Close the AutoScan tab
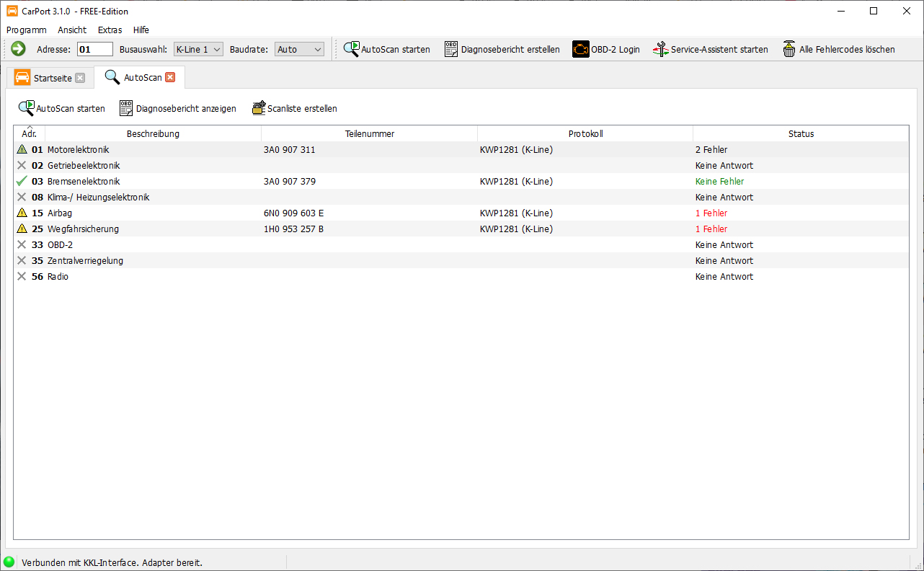Image resolution: width=924 pixels, height=571 pixels. point(170,77)
